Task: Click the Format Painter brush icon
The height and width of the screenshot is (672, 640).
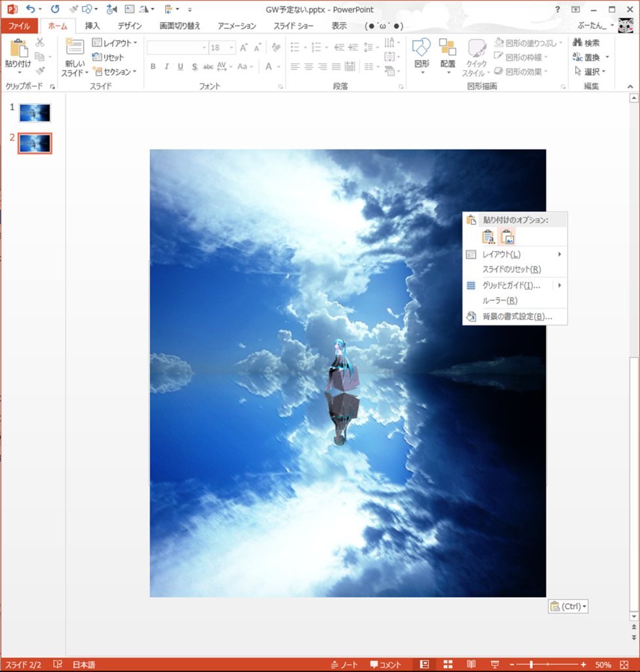Action: point(40,71)
